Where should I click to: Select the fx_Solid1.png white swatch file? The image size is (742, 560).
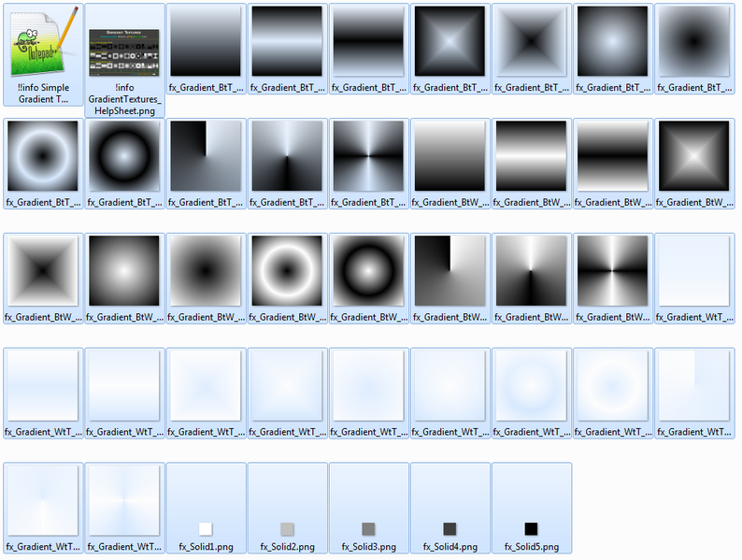pos(206,508)
